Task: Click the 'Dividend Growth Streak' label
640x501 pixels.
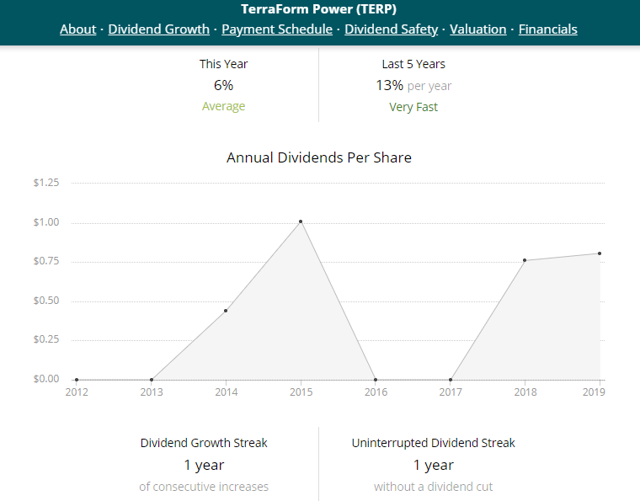Action: [204, 443]
